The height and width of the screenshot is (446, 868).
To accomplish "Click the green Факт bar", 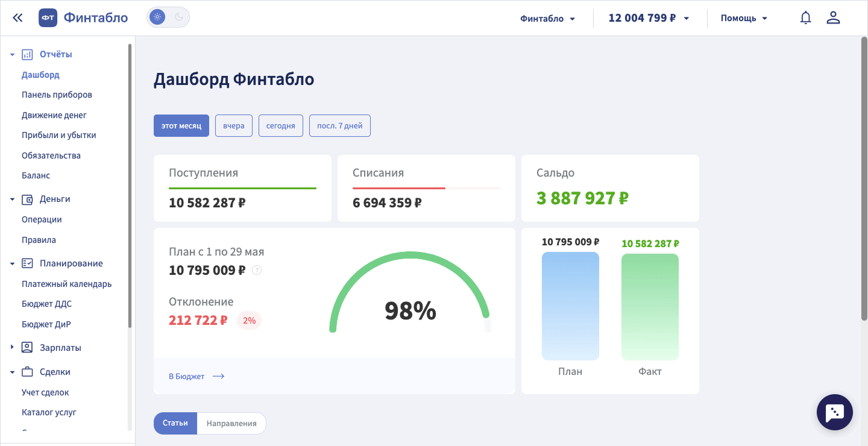I will click(650, 307).
